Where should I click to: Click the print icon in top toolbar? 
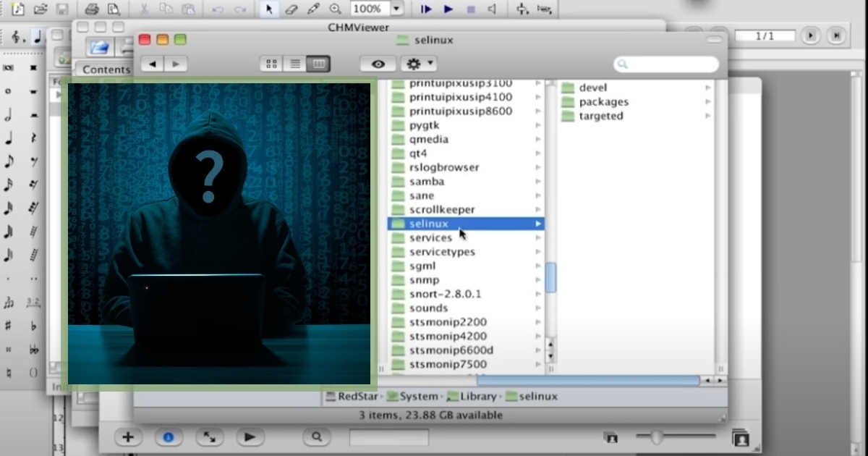coord(92,9)
